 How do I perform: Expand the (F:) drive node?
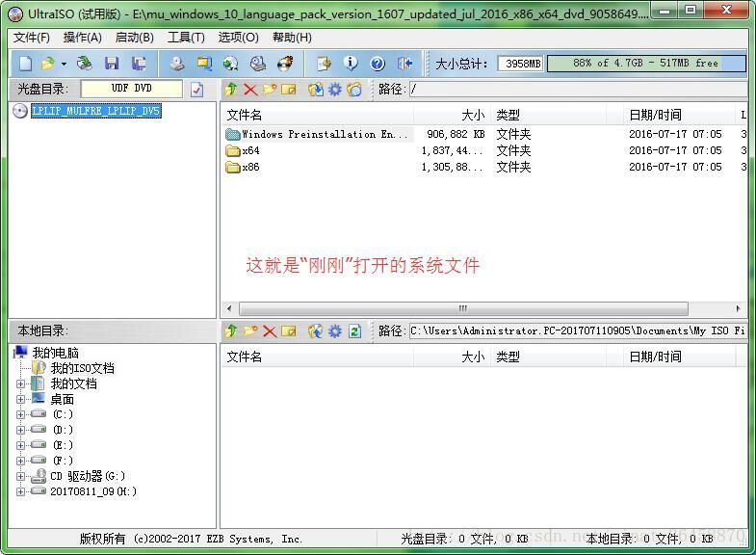tap(20, 461)
